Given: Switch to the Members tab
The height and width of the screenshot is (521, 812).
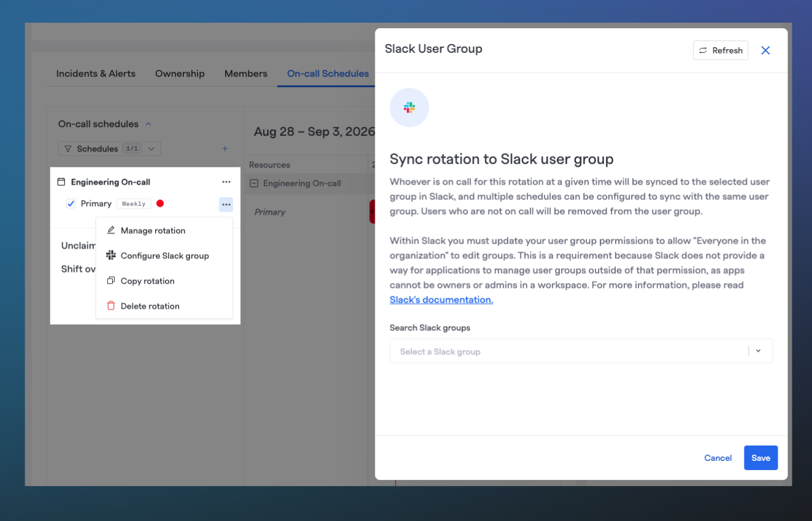Looking at the screenshot, I should pyautogui.click(x=246, y=74).
